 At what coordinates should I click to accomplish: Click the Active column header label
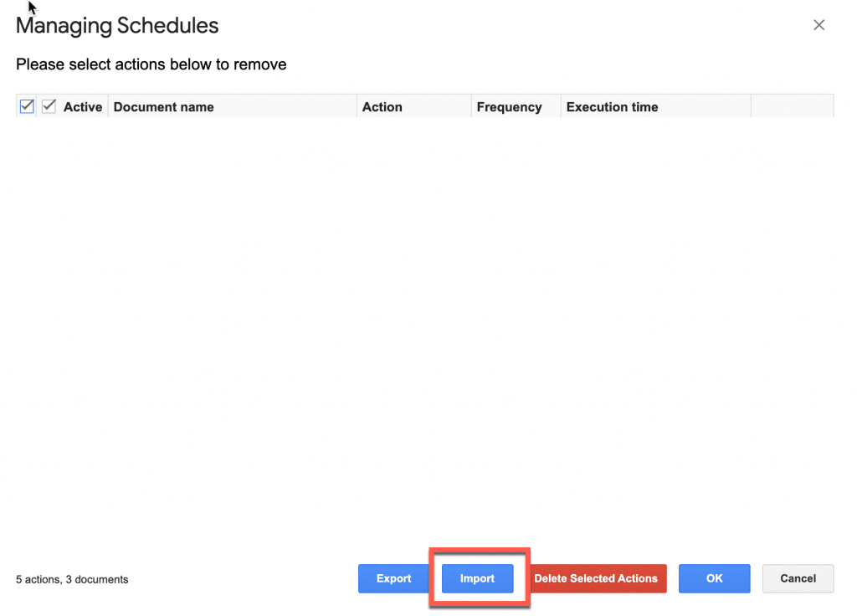[83, 107]
